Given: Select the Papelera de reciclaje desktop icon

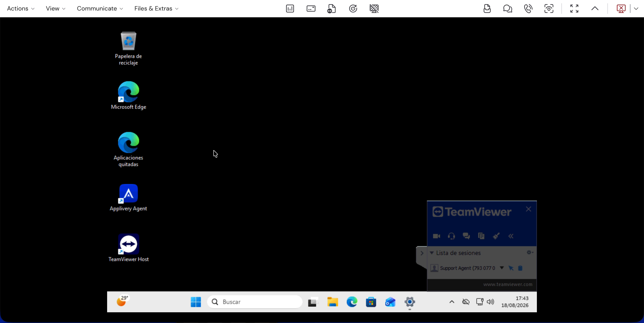Looking at the screenshot, I should (128, 48).
